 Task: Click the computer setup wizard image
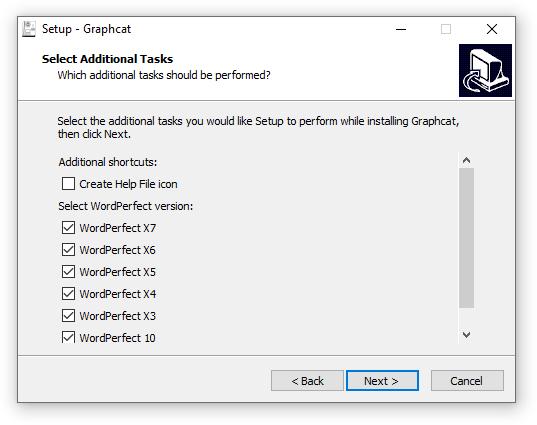(x=485, y=71)
